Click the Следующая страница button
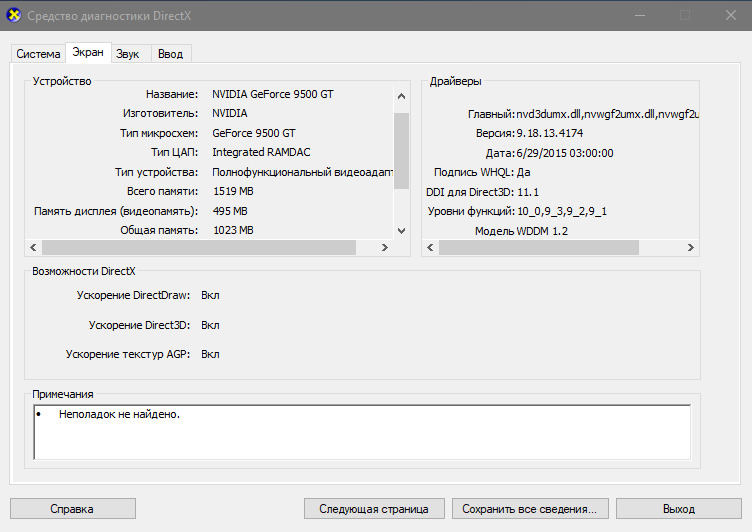Viewport: 752px width, 532px height. click(374, 509)
